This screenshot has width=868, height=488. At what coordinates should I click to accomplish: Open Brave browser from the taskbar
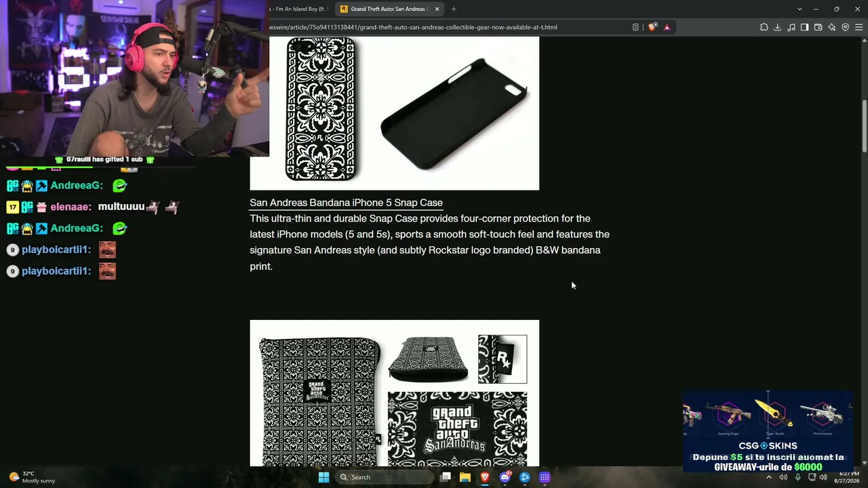point(485,477)
